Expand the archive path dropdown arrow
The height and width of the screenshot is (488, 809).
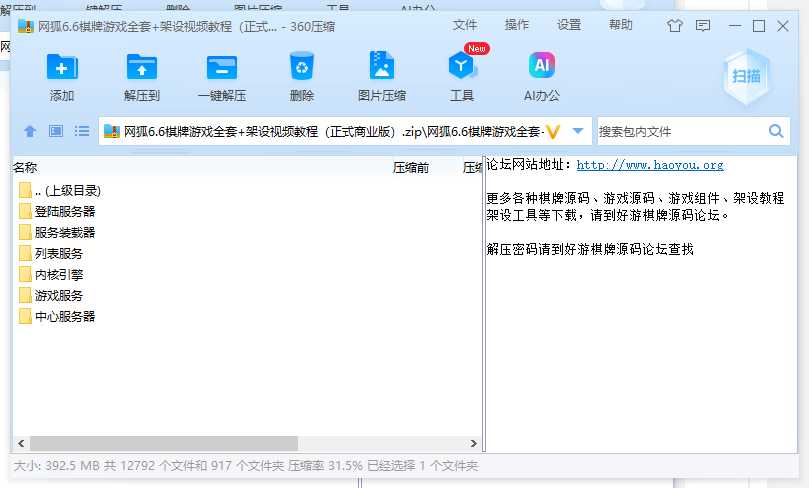[x=578, y=131]
